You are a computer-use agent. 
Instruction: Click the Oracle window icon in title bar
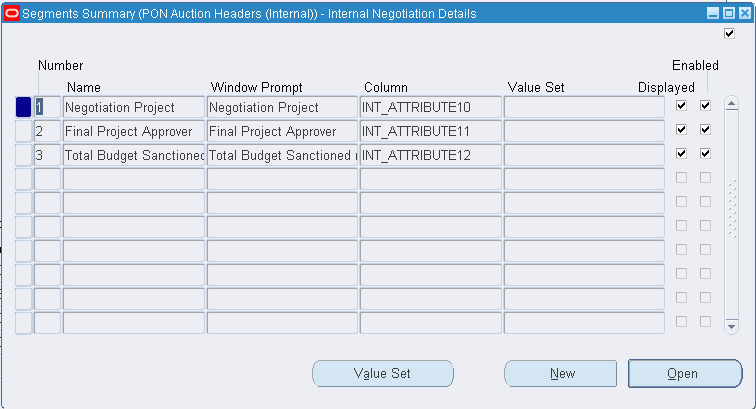tap(11, 13)
